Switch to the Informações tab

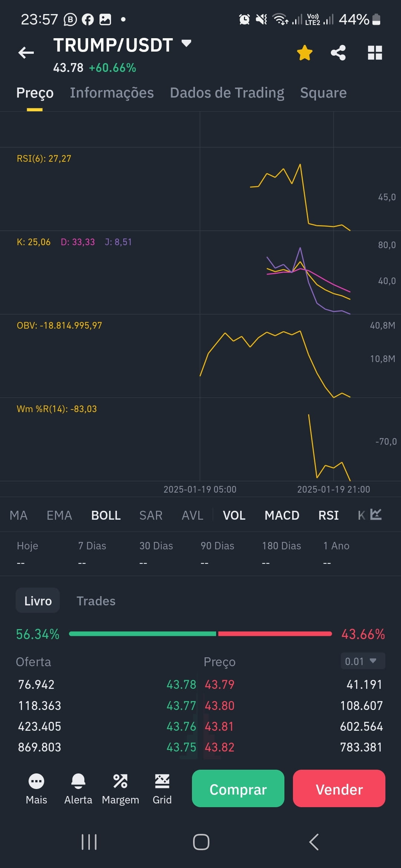(x=112, y=93)
